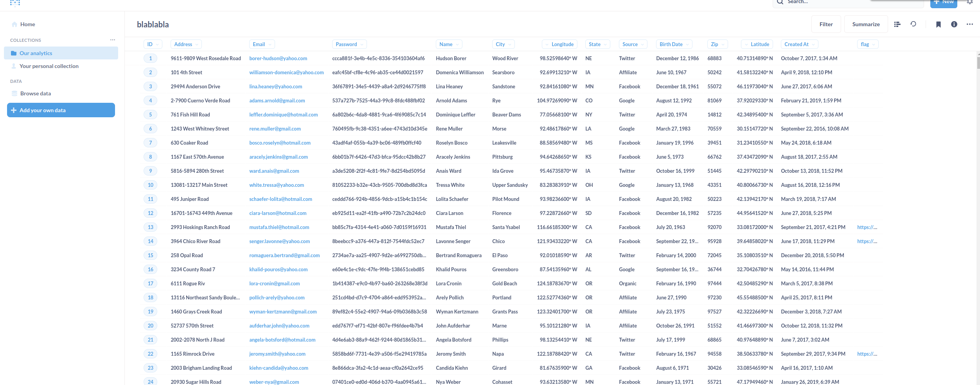This screenshot has width=980, height=385.
Task: Click the plus icon on Add your own data
Action: pyautogui.click(x=14, y=110)
